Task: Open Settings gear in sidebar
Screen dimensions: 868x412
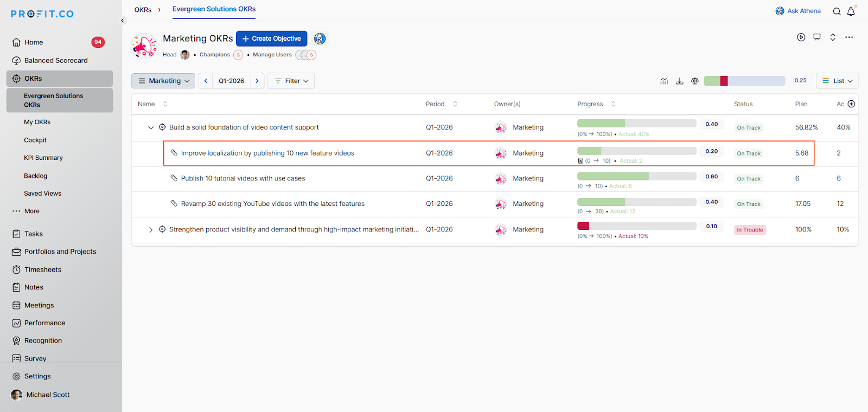Action: click(16, 376)
